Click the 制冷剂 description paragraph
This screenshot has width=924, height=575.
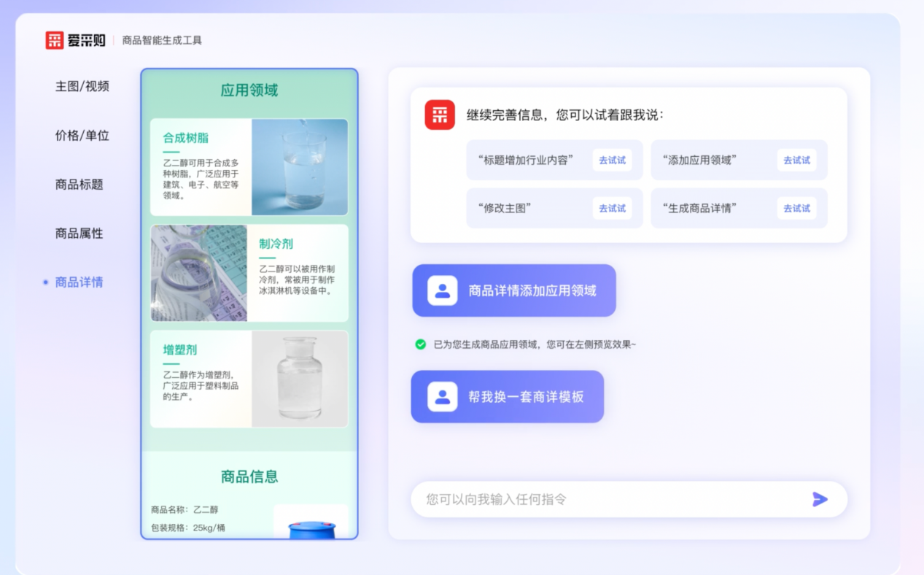coord(297,280)
